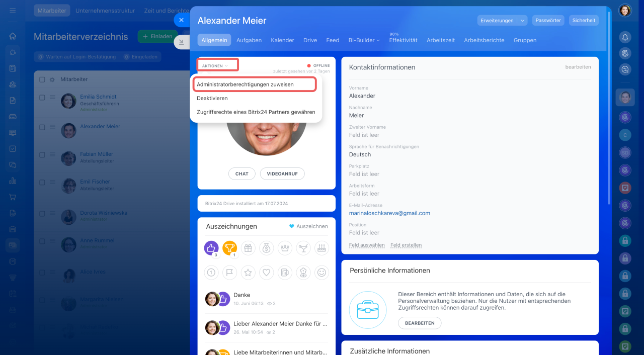Open the notifications bell in right sidebar
Viewport: 644px width, 355px height.
point(625,37)
